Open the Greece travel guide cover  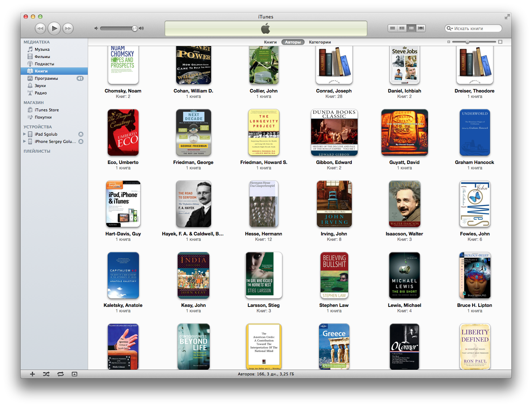[334, 347]
